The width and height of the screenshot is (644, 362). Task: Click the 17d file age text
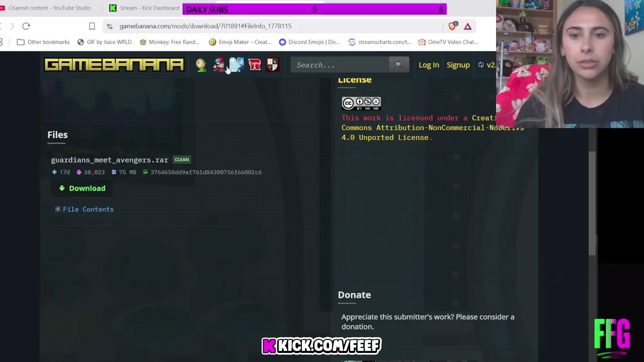point(64,172)
